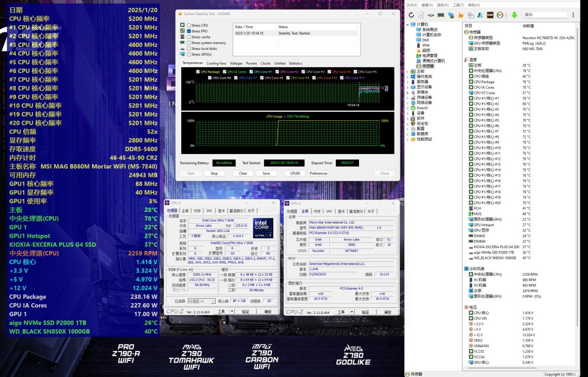
Task: Open the 查看(V) menu
Action: (x=427, y=5)
